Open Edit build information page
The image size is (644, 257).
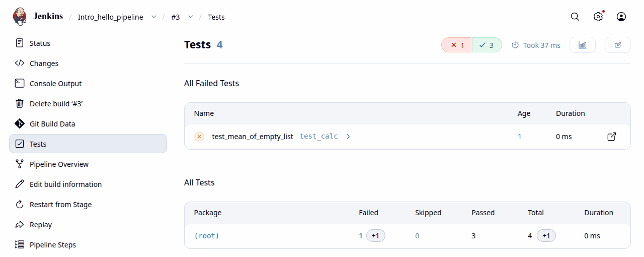pyautogui.click(x=88, y=184)
